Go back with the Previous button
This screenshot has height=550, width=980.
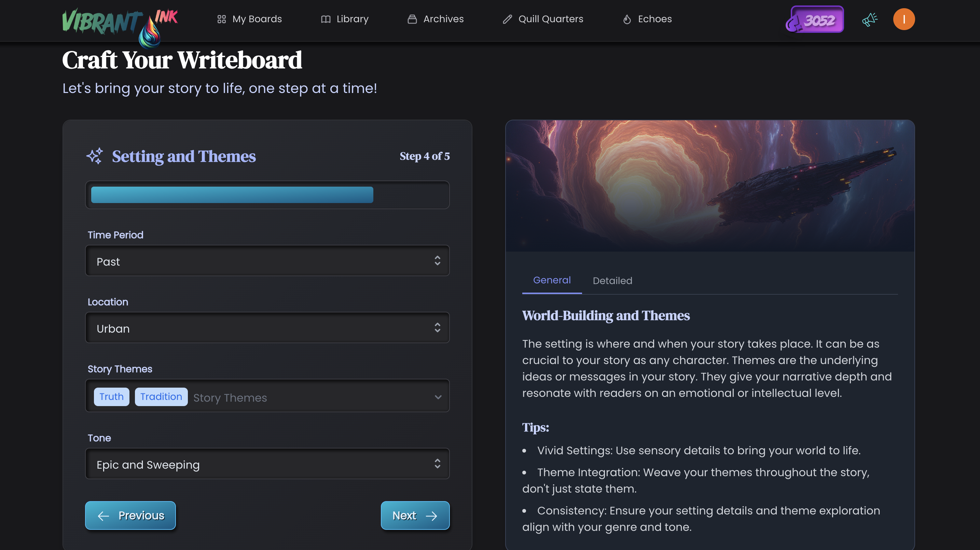pyautogui.click(x=130, y=515)
